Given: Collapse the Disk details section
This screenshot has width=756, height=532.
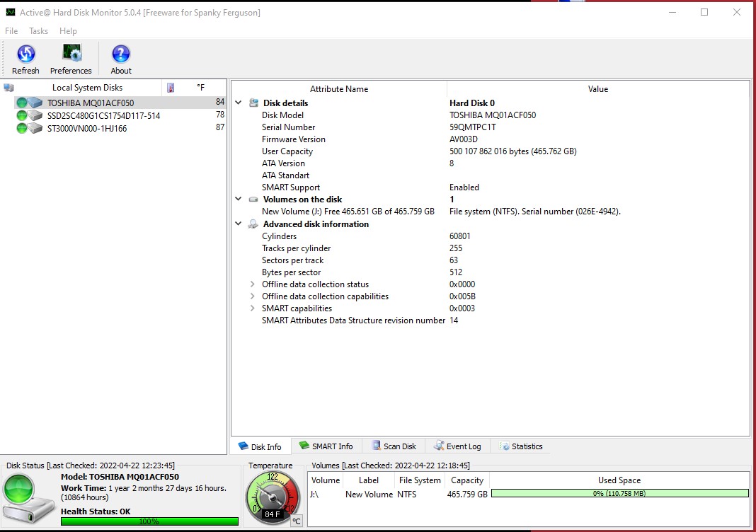Looking at the screenshot, I should pos(239,103).
